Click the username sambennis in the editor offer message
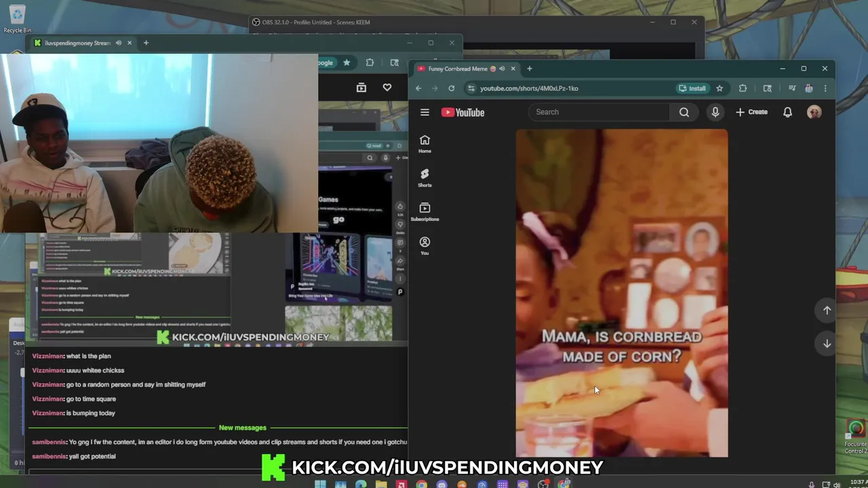868x488 pixels. (49, 442)
